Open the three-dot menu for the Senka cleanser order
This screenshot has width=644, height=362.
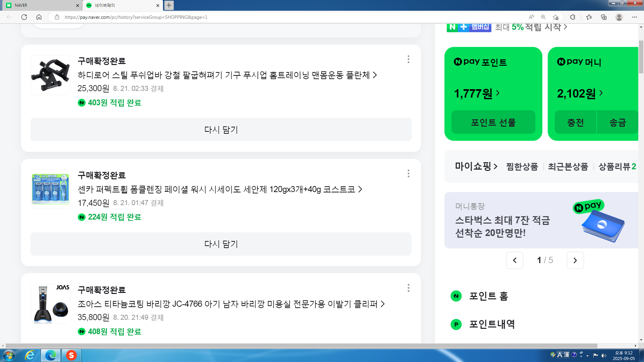tap(408, 174)
